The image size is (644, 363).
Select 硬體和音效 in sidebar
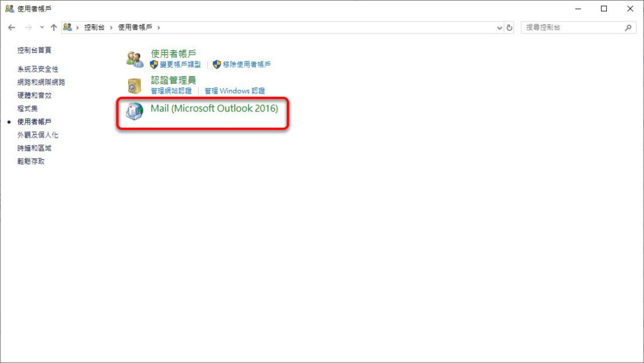[35, 95]
